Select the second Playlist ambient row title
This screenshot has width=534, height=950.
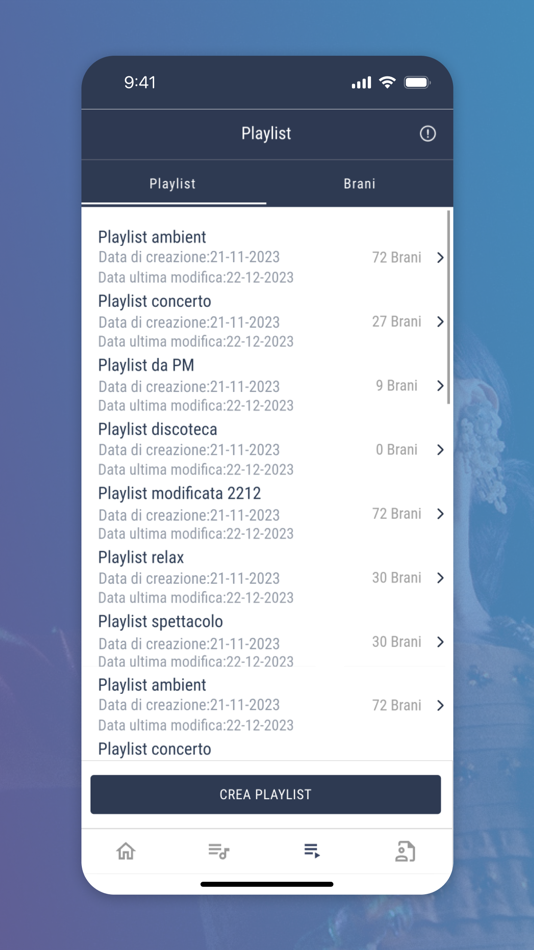[152, 685]
